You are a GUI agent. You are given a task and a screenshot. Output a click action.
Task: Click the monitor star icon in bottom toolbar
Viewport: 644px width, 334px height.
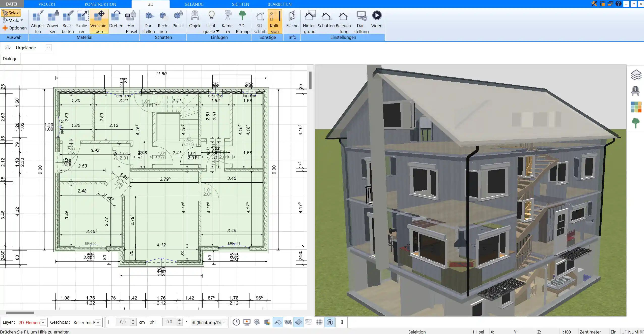(x=247, y=322)
